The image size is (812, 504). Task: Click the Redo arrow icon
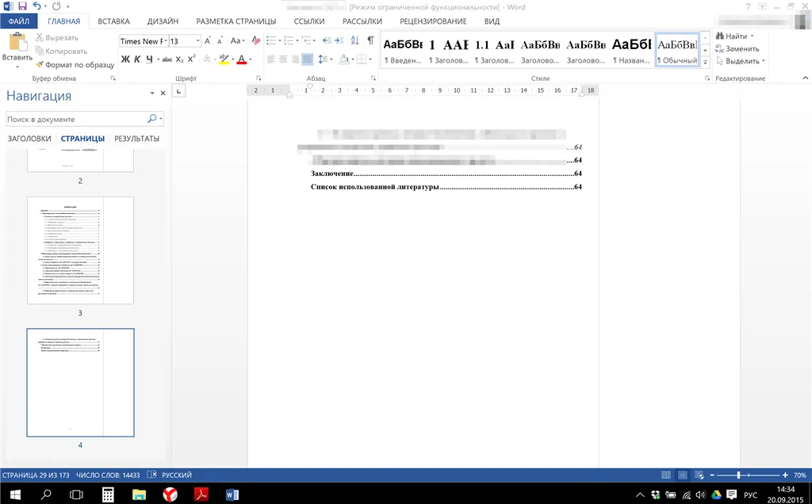pyautogui.click(x=56, y=6)
